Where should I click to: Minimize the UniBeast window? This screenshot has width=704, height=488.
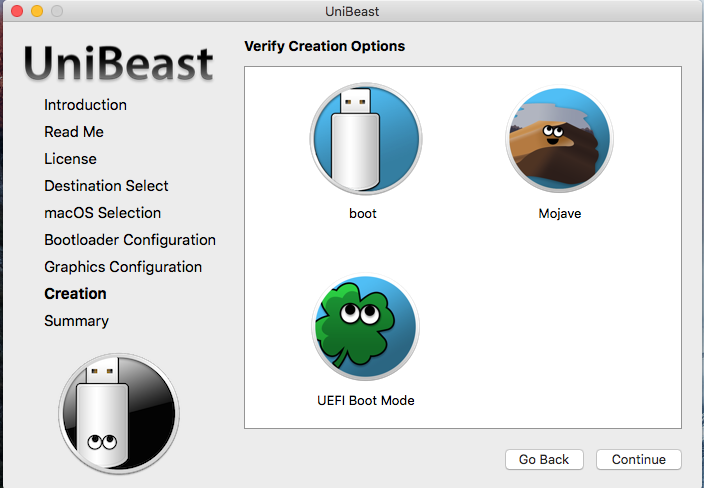(x=37, y=11)
